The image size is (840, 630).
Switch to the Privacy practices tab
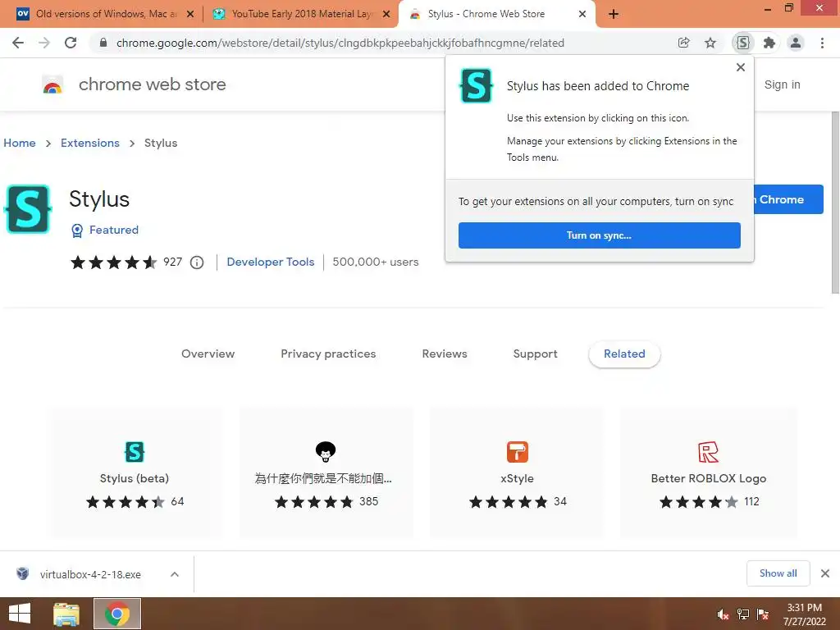click(328, 354)
